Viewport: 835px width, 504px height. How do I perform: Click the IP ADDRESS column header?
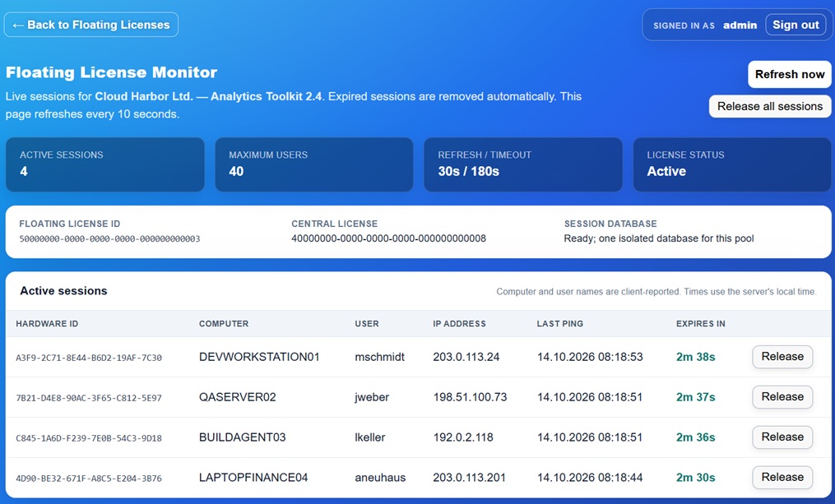click(459, 324)
